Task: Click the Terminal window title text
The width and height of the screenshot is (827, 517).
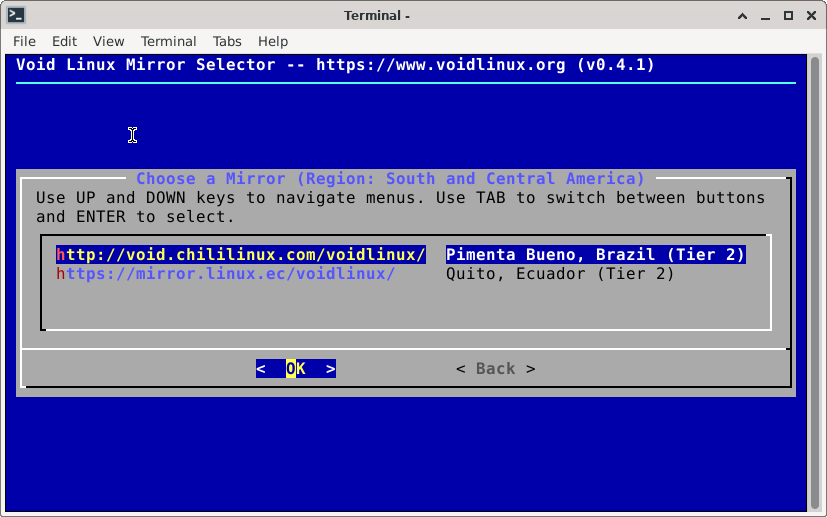Action: tap(377, 15)
